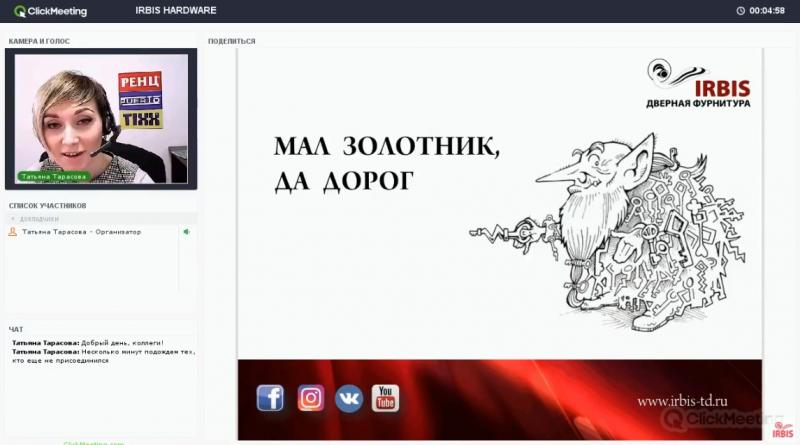Open the Список участников panel header
800x445 pixels.
click(x=47, y=206)
